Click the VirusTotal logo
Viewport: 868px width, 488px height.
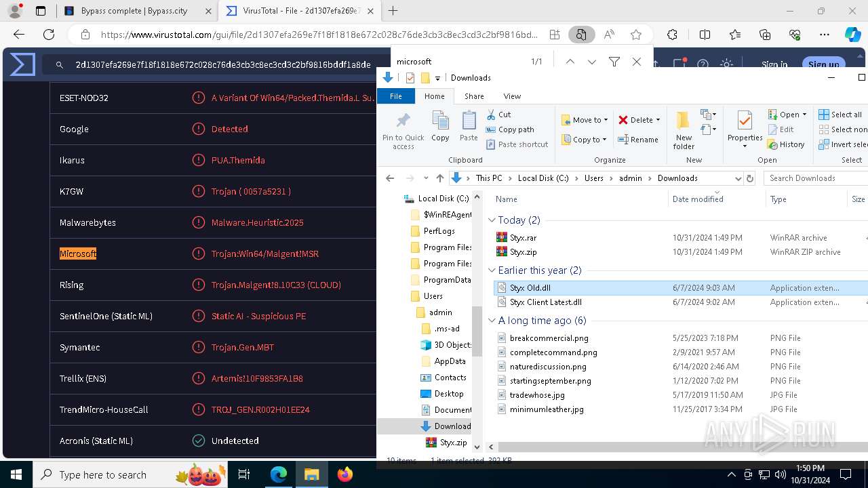tap(22, 64)
